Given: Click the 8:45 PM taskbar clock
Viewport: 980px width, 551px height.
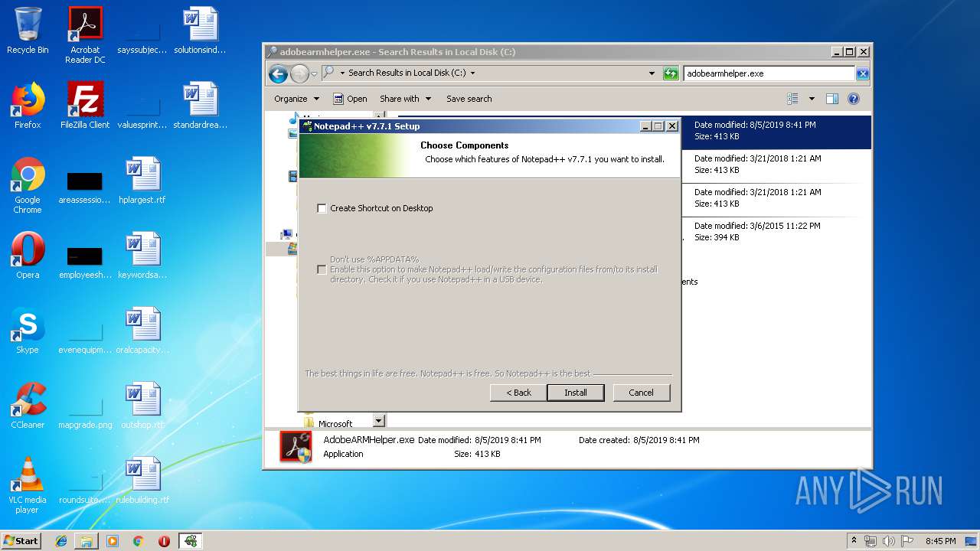Looking at the screenshot, I should coord(940,541).
